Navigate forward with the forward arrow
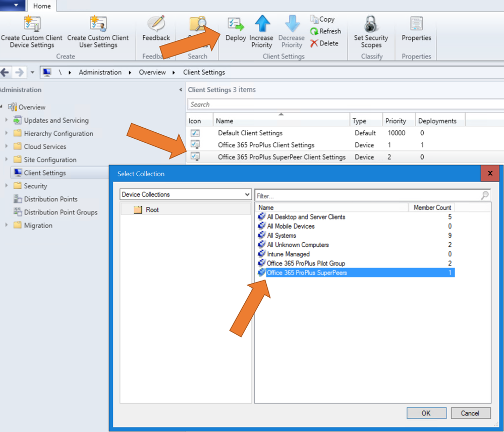 click(x=19, y=72)
